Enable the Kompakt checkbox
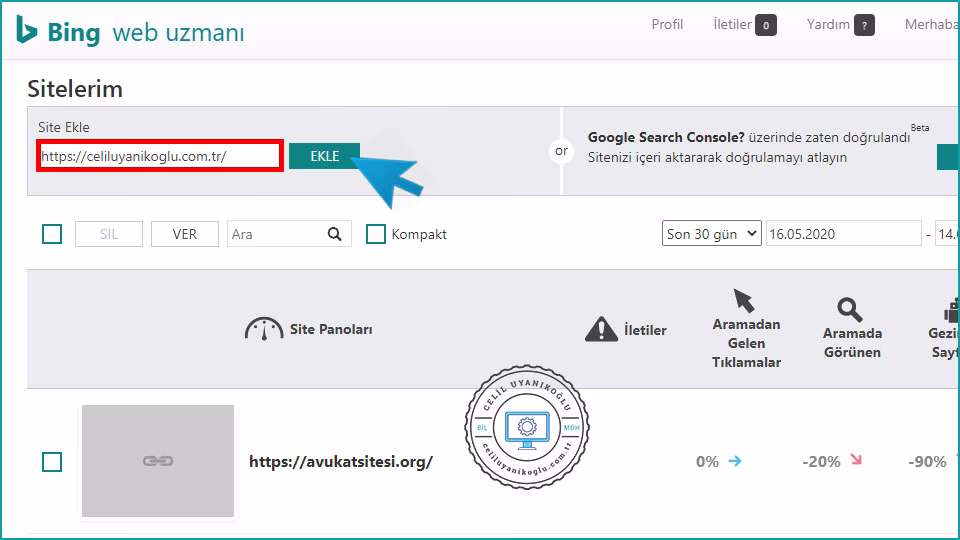The width and height of the screenshot is (960, 540). 376,234
